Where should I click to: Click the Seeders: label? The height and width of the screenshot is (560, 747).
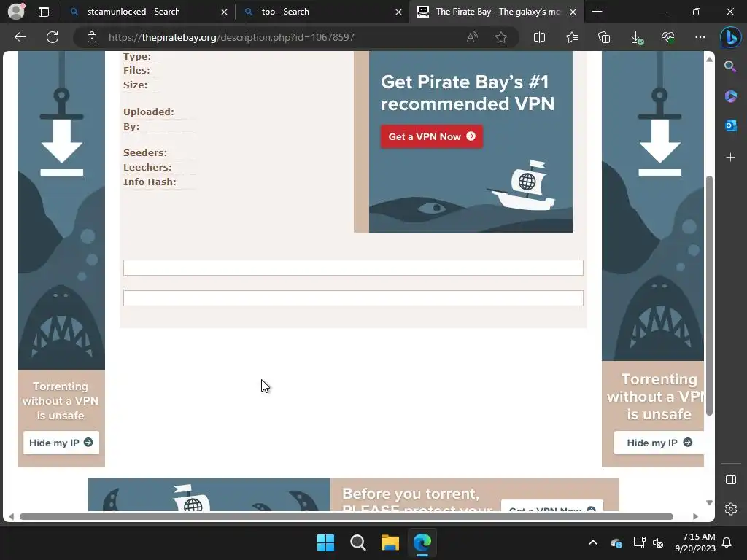[145, 153]
